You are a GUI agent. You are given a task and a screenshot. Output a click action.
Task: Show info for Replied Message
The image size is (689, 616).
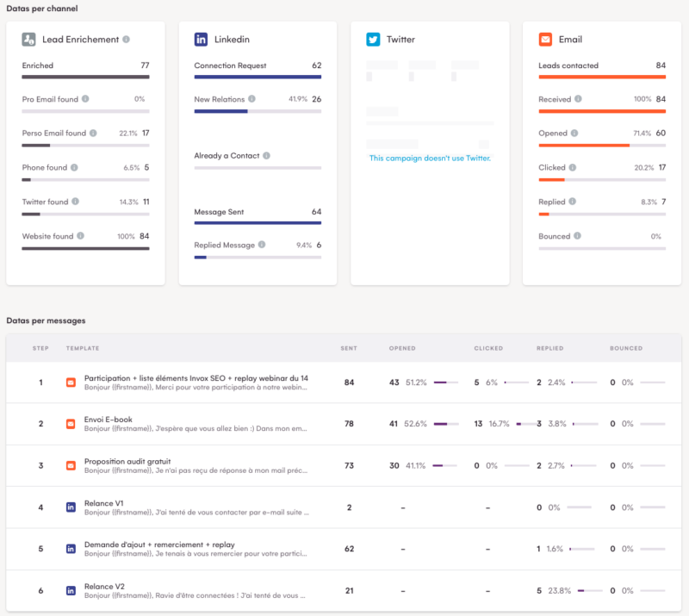pyautogui.click(x=262, y=245)
